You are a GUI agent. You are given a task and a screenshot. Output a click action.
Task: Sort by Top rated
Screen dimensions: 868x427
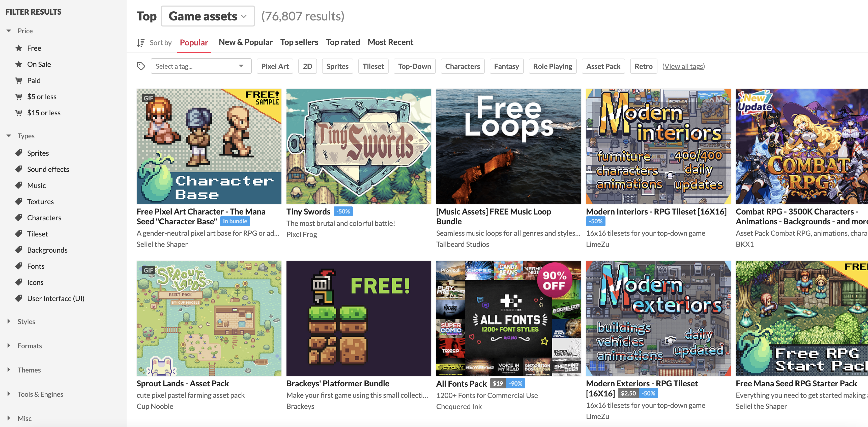(343, 42)
